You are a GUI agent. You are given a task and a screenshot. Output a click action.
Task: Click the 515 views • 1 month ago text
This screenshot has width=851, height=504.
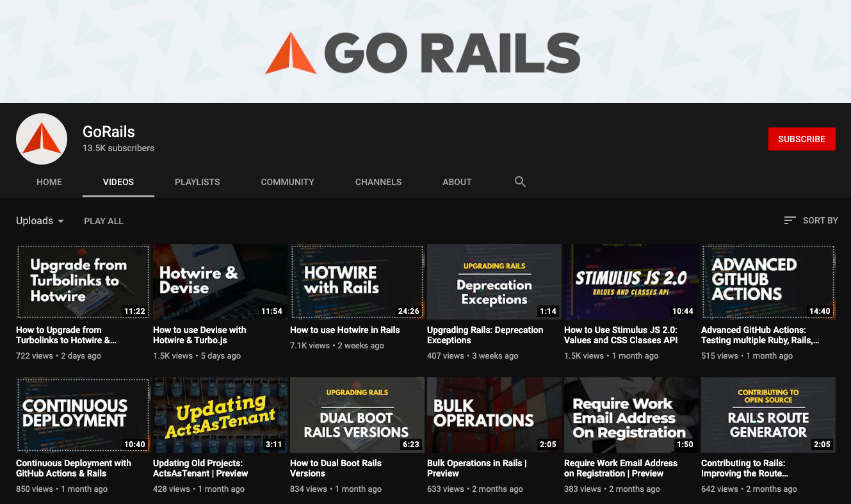pyautogui.click(x=747, y=356)
